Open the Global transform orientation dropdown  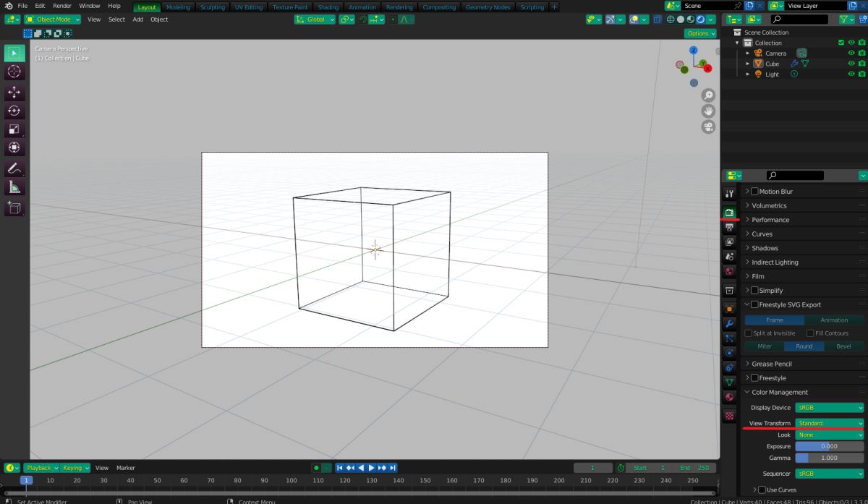(x=315, y=20)
